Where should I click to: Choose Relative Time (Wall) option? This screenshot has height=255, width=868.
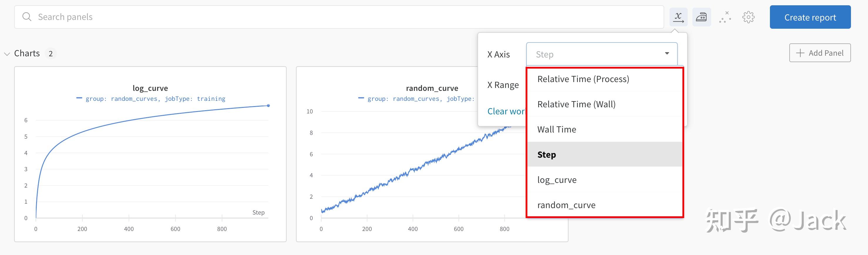[x=576, y=104]
